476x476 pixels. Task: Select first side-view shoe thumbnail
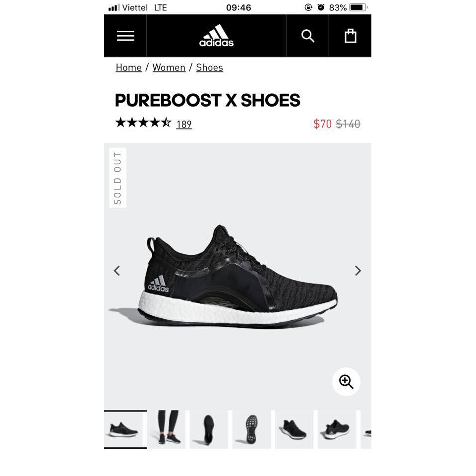pyautogui.click(x=125, y=429)
